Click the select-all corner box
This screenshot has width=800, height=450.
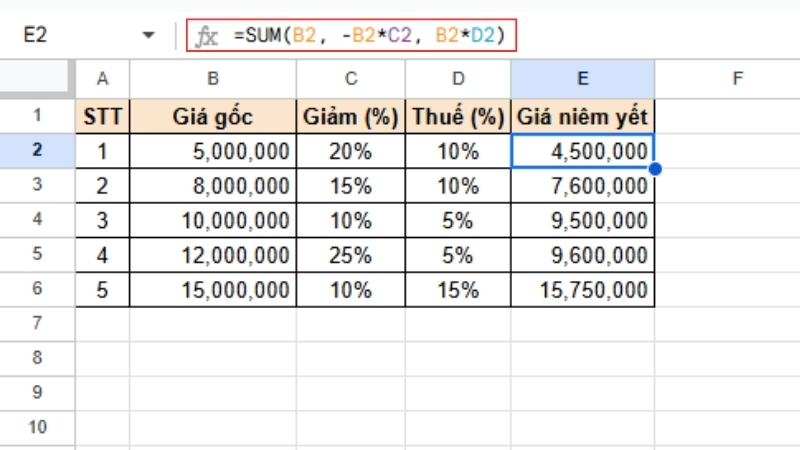point(37,78)
